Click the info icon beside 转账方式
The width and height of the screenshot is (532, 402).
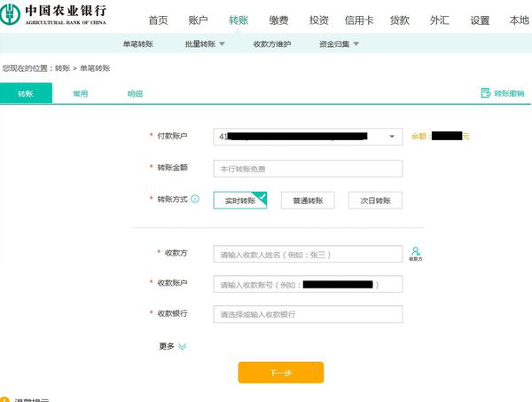pos(194,200)
